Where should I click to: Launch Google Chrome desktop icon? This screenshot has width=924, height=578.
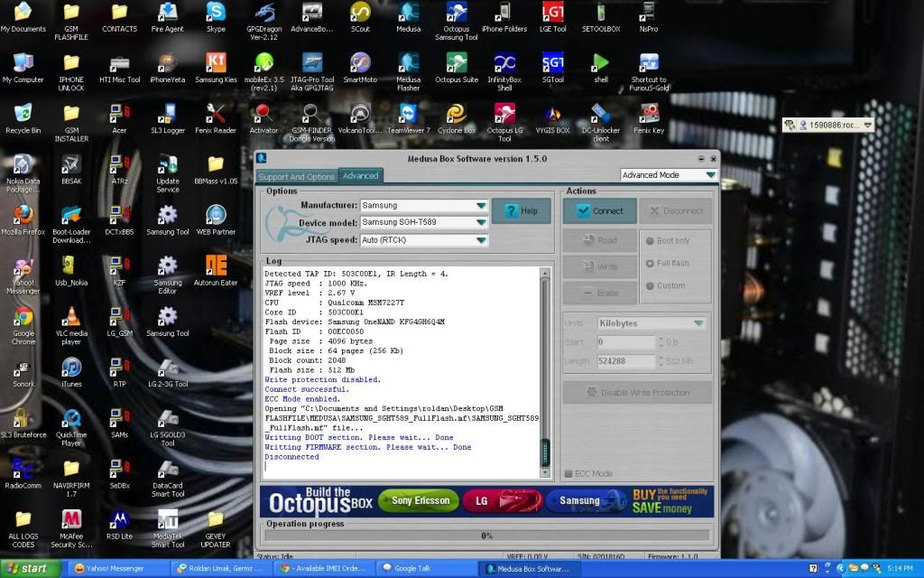(x=23, y=325)
